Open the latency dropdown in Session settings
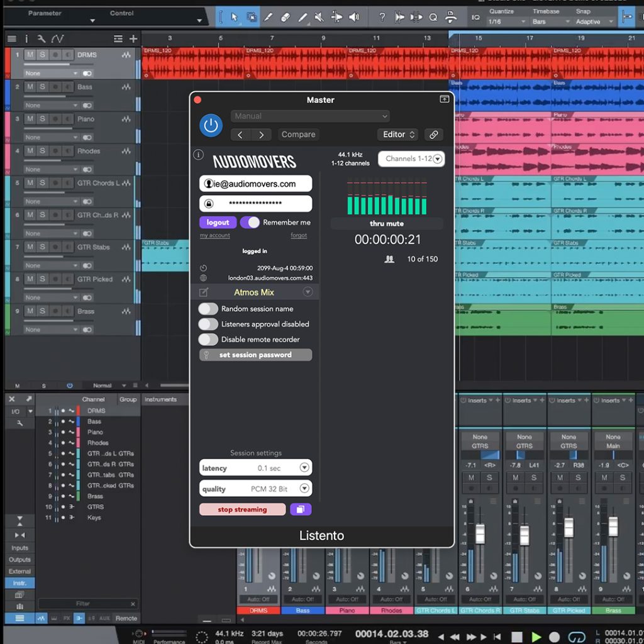The image size is (644, 644). pyautogui.click(x=304, y=467)
